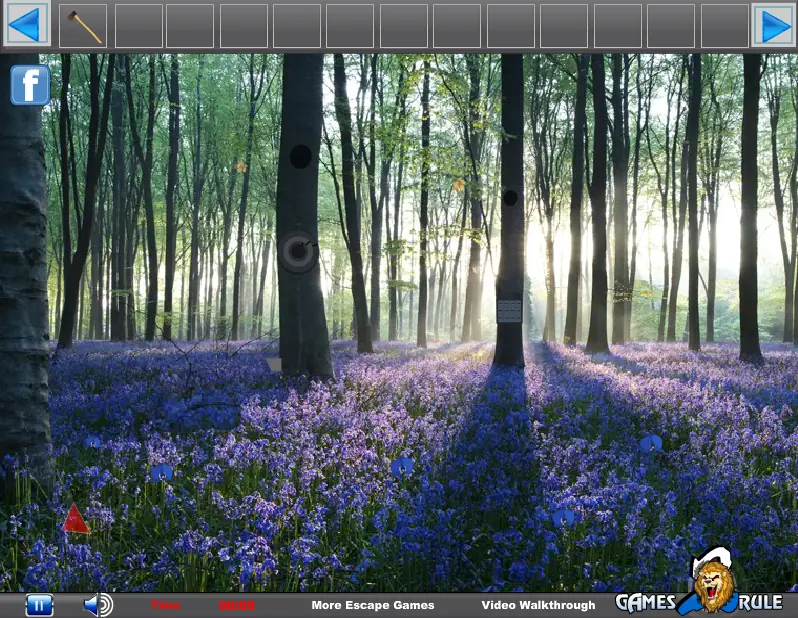Image resolution: width=798 pixels, height=618 pixels.
Task: Click the orange leaf near the right tree
Action: (459, 184)
